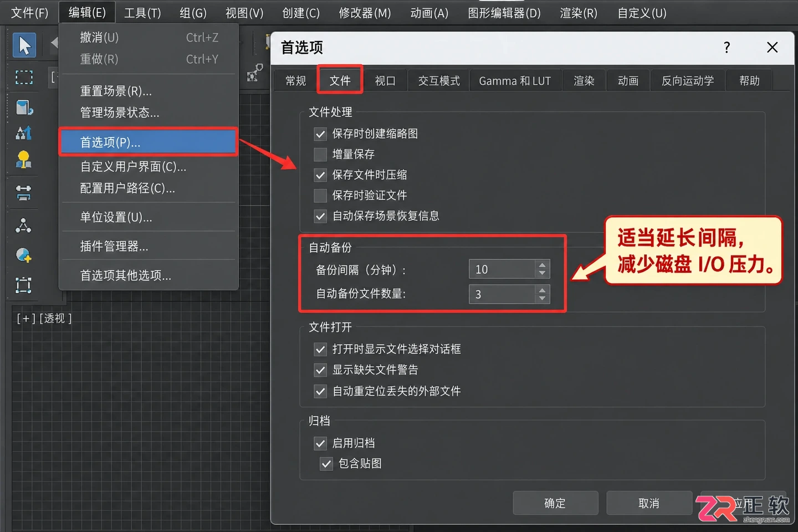Select the arrow selection tool icon
The image size is (798, 532).
24,45
